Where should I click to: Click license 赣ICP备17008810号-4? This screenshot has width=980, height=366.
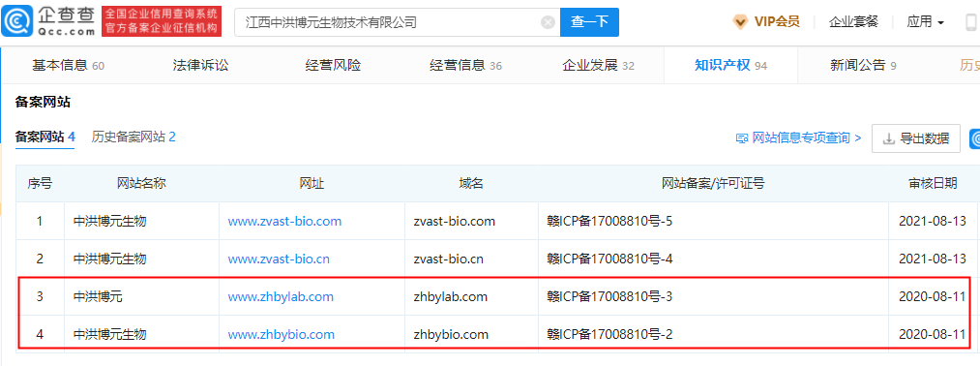coord(609,259)
